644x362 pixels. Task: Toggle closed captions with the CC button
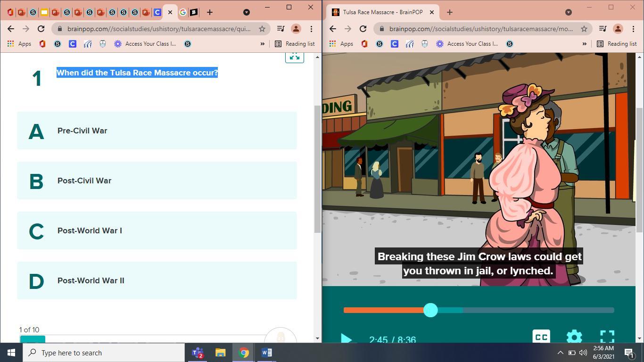click(541, 337)
